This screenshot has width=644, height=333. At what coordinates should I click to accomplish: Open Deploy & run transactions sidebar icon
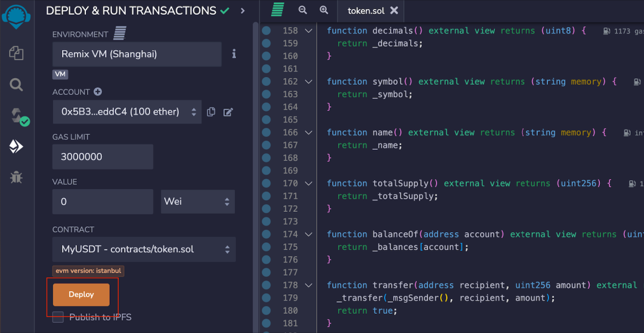17,146
